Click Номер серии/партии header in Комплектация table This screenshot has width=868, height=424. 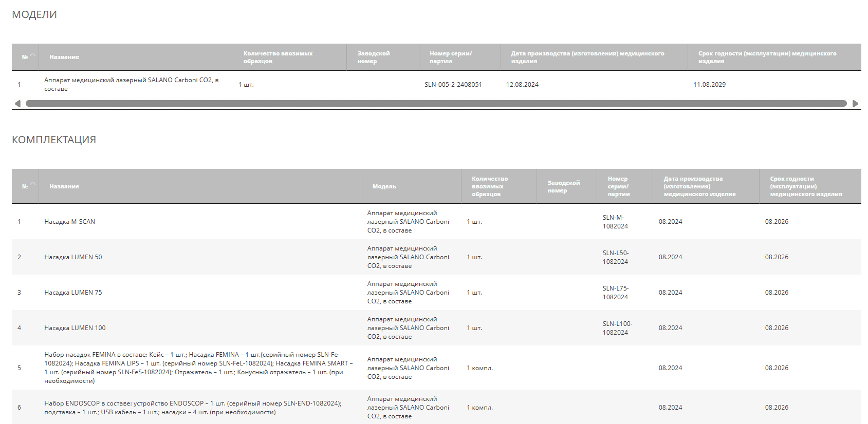pyautogui.click(x=618, y=186)
